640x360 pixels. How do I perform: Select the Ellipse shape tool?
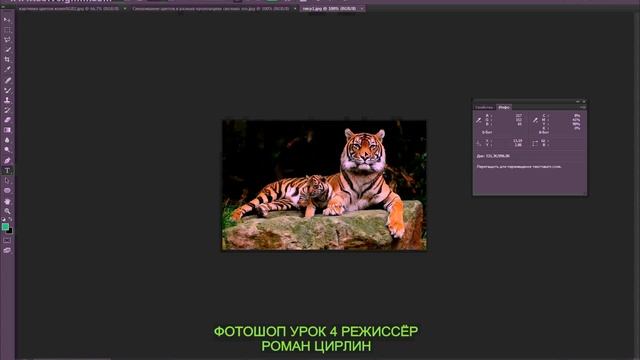pos(7,191)
